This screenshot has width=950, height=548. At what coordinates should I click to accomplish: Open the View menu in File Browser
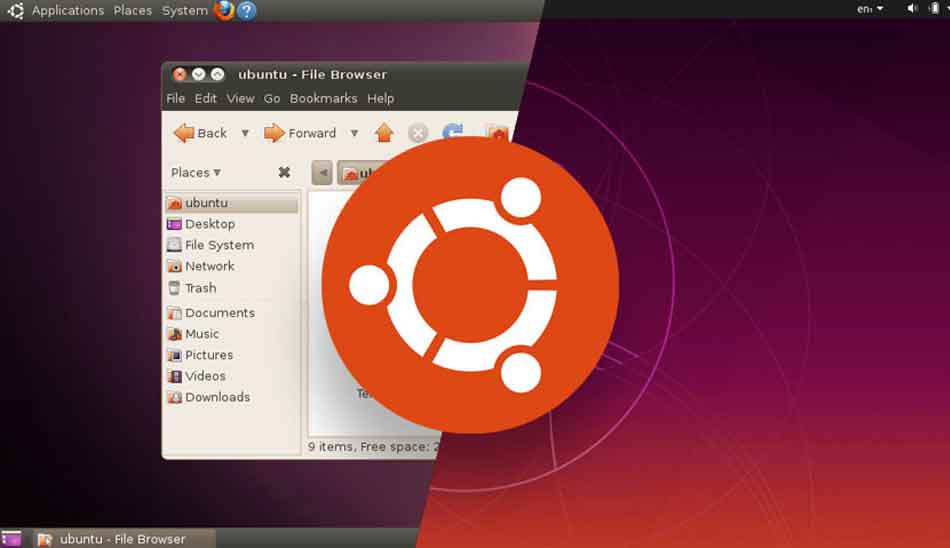click(x=241, y=98)
